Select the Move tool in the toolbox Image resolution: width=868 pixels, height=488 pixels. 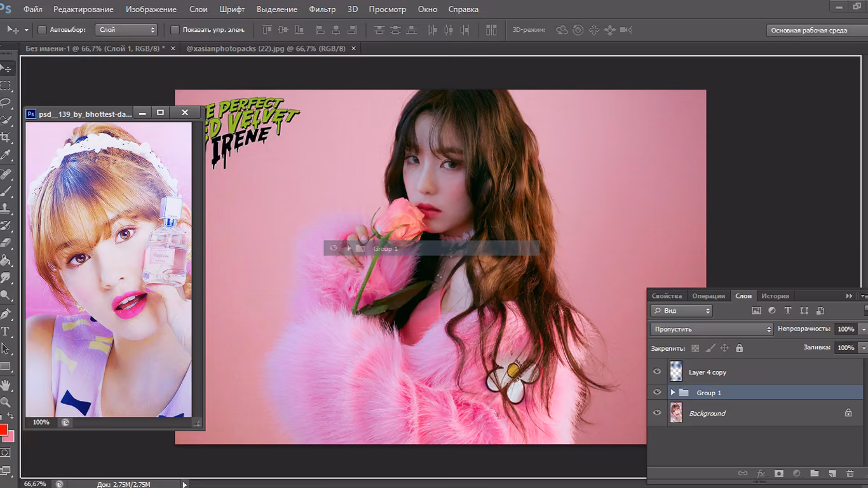(6, 68)
